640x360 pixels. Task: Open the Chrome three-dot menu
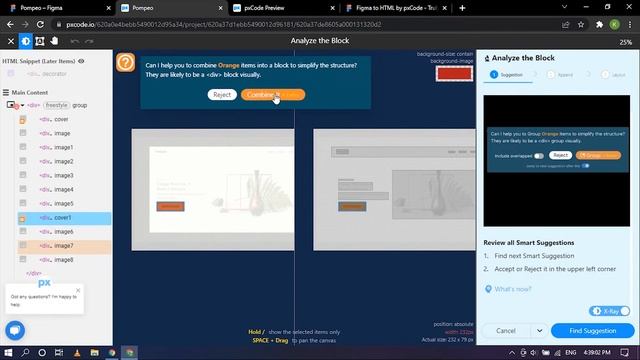630,25
